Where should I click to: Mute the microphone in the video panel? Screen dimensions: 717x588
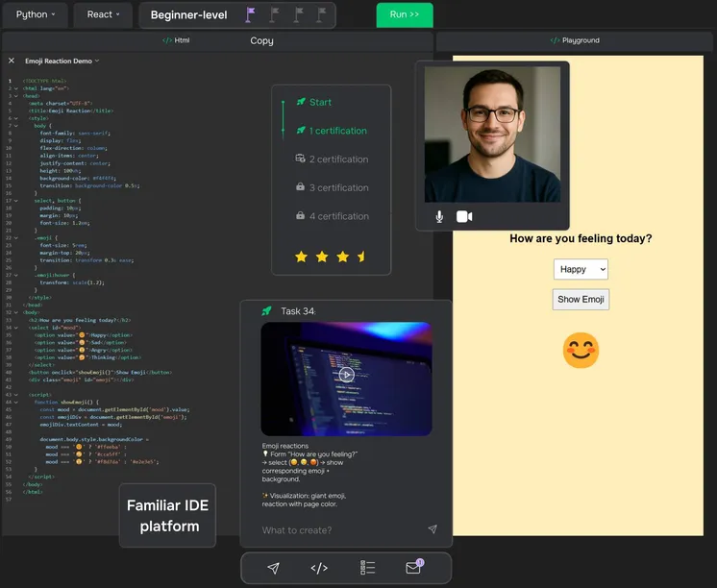click(x=439, y=217)
